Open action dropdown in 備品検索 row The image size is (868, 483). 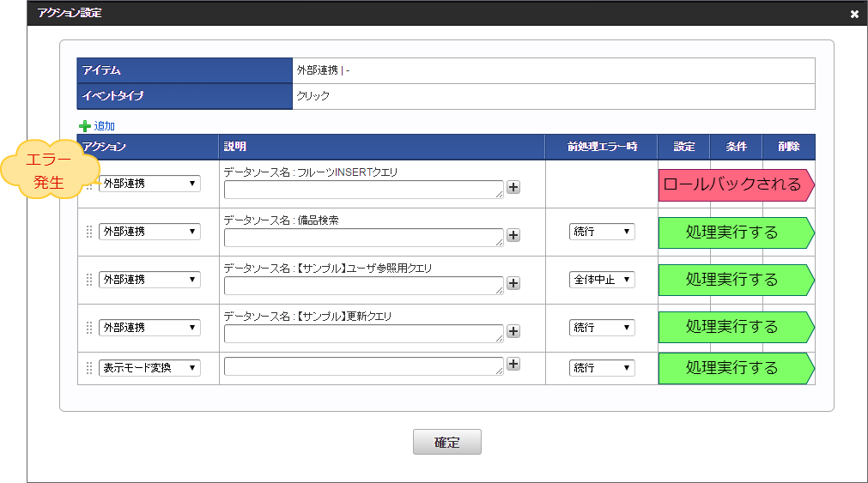149,232
